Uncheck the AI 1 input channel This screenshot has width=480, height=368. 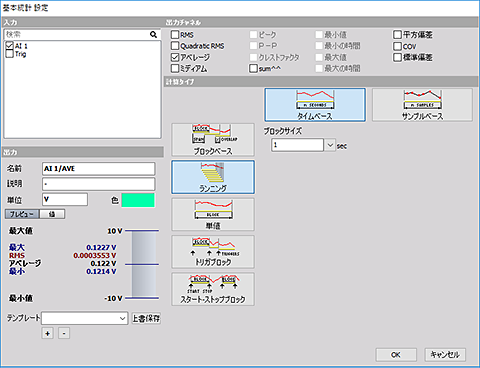pos(10,46)
